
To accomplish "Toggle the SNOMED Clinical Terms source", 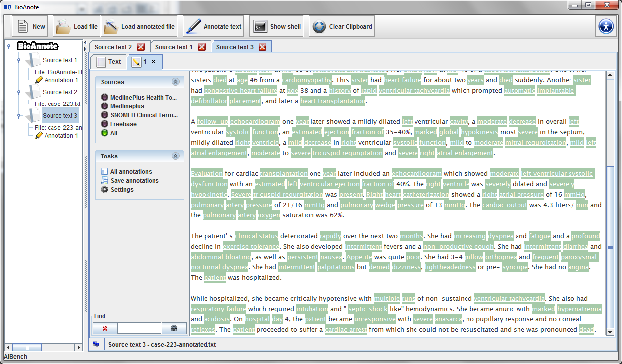I will pos(104,115).
